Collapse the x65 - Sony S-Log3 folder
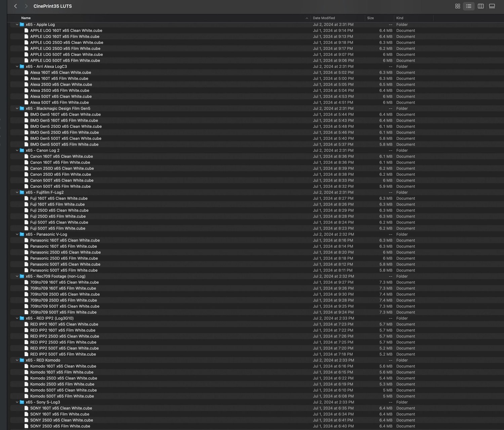This screenshot has height=430, width=504. [x=17, y=402]
